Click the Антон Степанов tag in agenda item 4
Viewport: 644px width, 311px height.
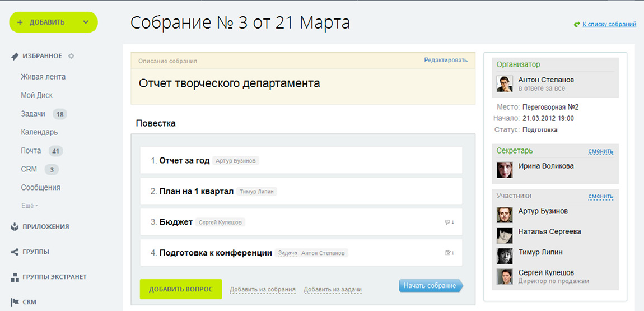[x=323, y=253]
